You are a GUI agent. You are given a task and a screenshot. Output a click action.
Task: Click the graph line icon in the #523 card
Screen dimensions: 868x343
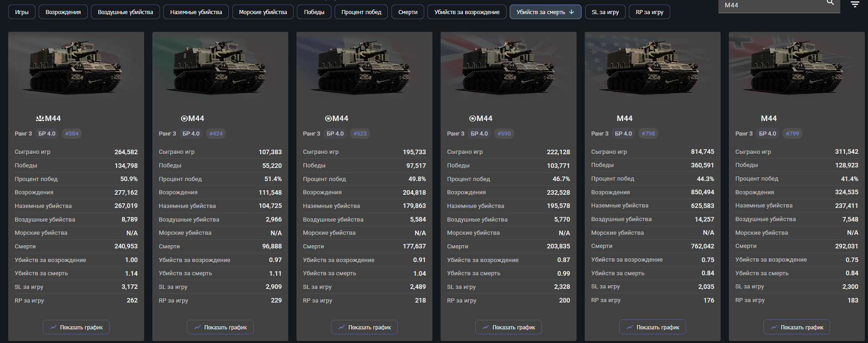click(341, 327)
